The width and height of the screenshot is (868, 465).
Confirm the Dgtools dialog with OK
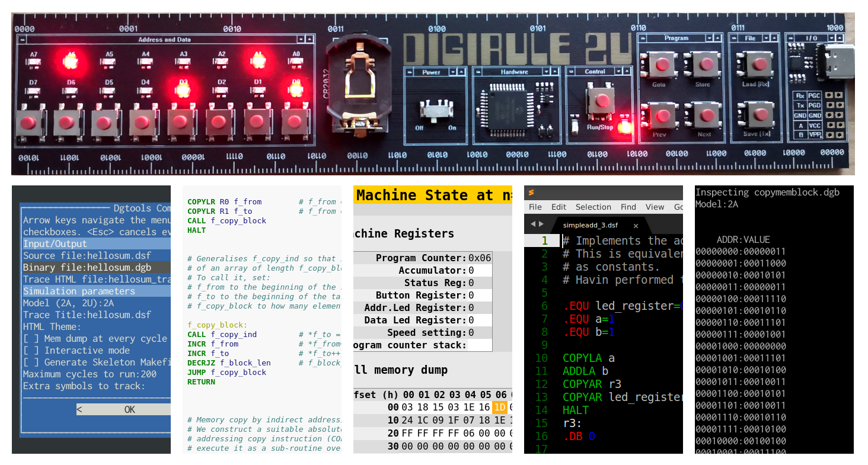click(x=123, y=409)
